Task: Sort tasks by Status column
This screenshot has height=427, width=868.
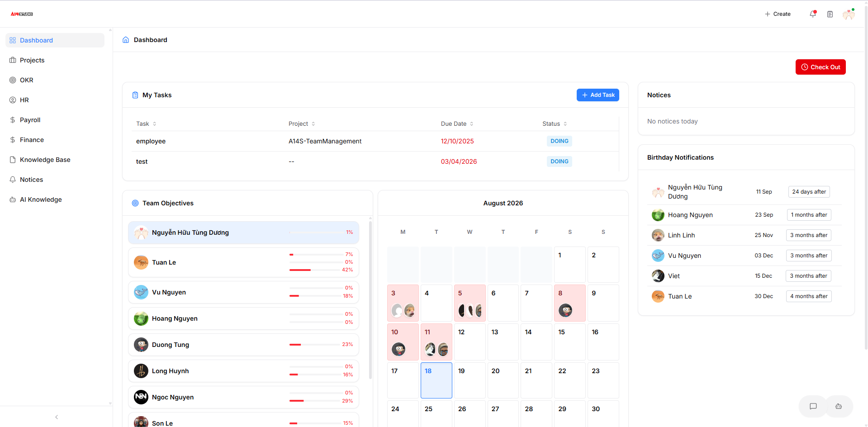Action: [555, 123]
